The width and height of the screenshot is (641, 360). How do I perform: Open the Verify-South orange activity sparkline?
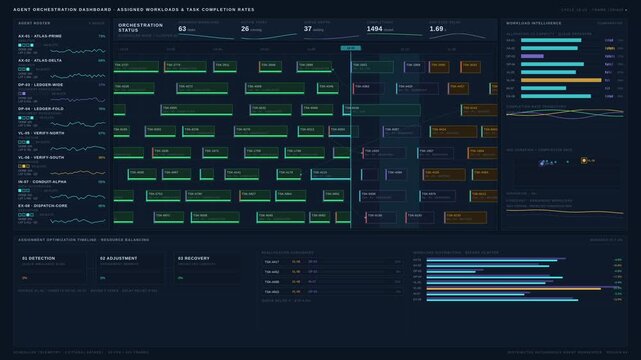[x=78, y=172]
